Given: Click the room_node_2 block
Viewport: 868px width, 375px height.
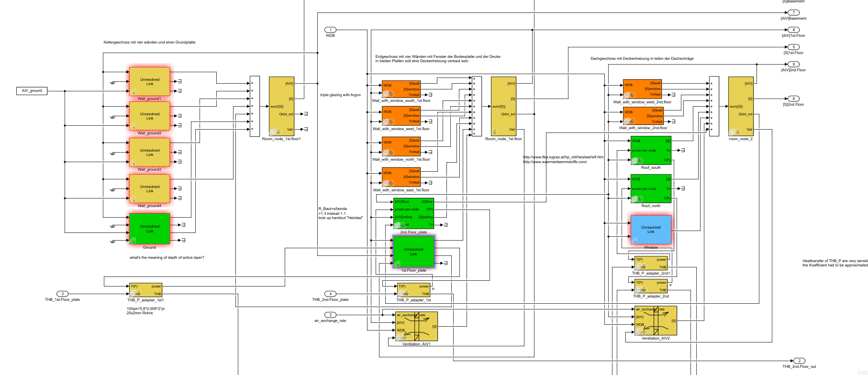Looking at the screenshot, I should click(x=740, y=106).
